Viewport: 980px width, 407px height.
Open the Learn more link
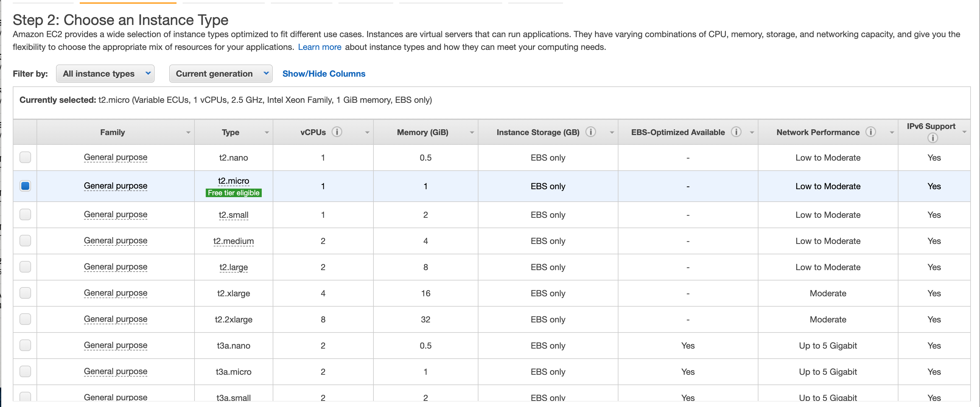319,47
